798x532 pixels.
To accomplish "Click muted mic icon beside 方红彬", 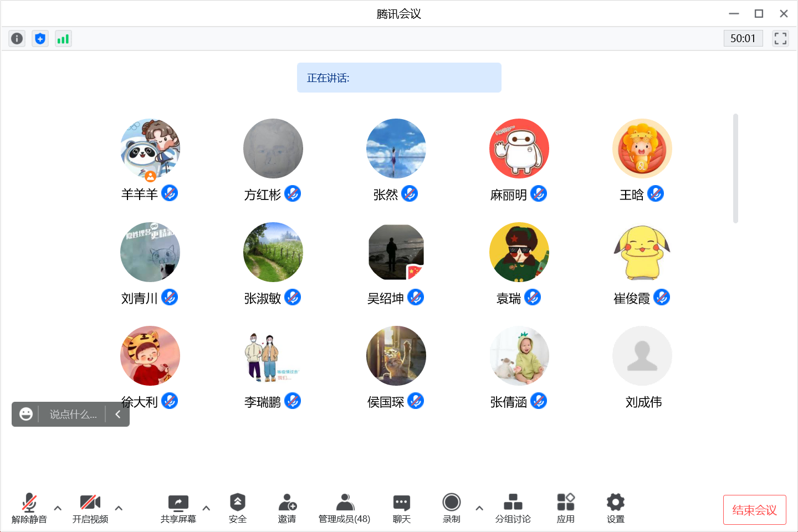I will click(x=293, y=193).
